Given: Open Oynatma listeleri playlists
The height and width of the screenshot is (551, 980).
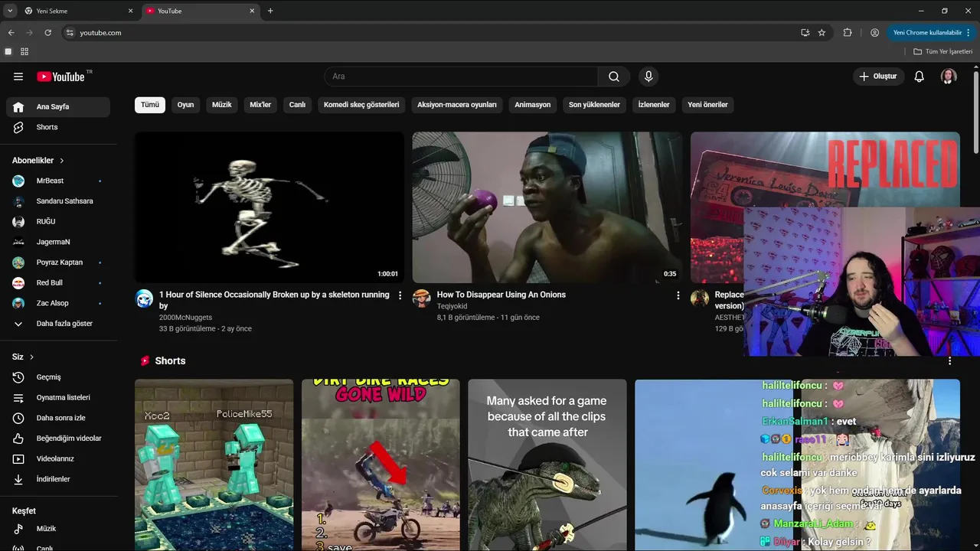Looking at the screenshot, I should 58,398.
